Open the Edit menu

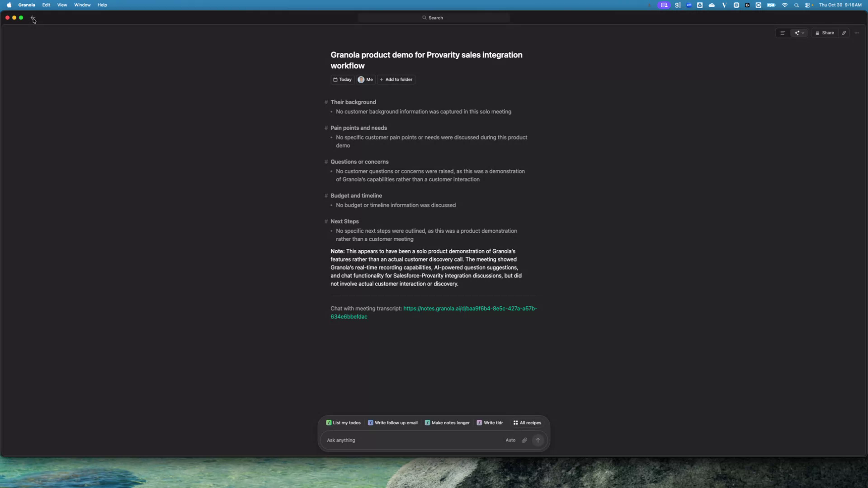coord(46,5)
